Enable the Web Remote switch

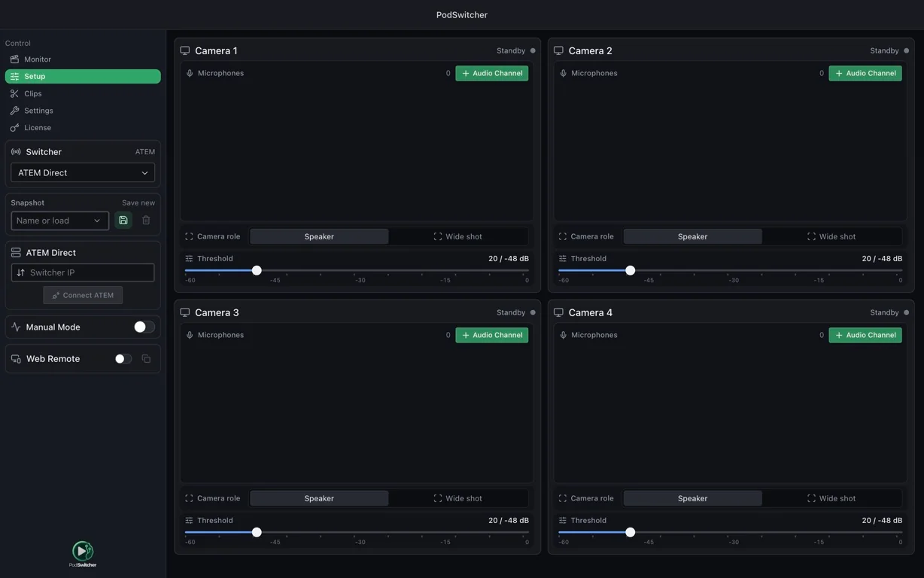123,359
